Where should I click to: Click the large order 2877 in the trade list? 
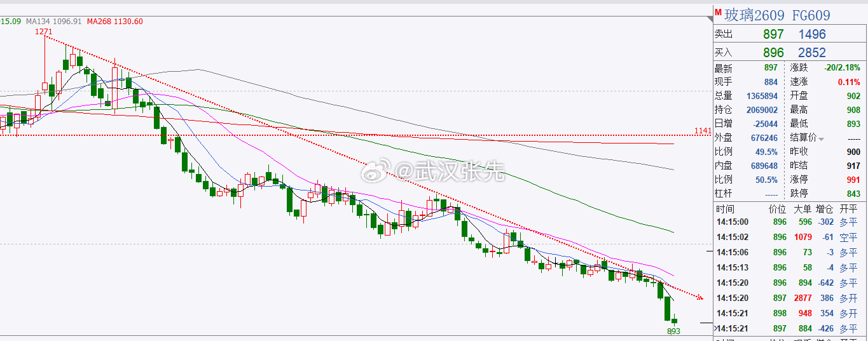pos(803,298)
